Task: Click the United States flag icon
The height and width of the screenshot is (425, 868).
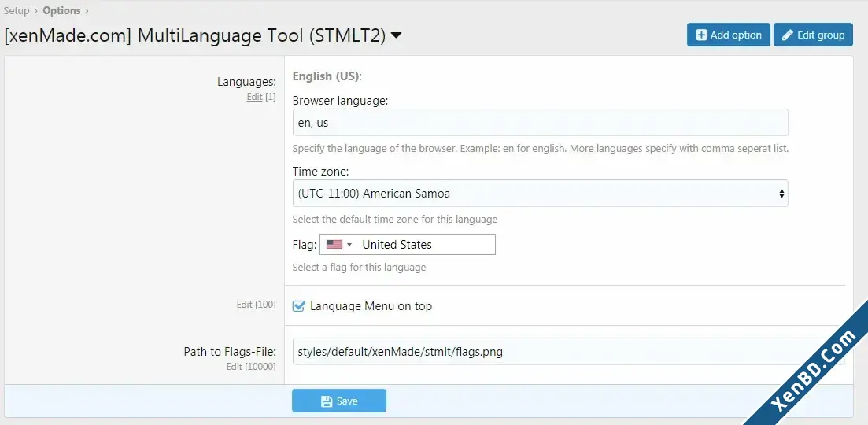Action: click(334, 244)
